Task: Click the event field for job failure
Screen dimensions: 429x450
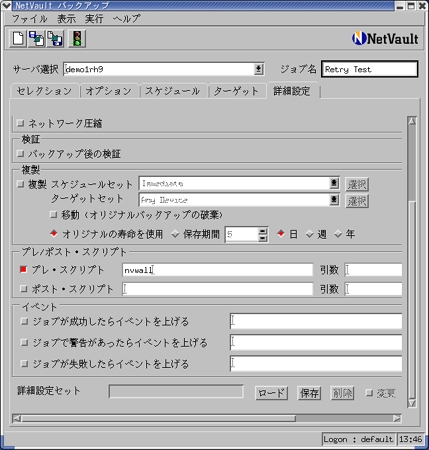Action: click(x=316, y=364)
